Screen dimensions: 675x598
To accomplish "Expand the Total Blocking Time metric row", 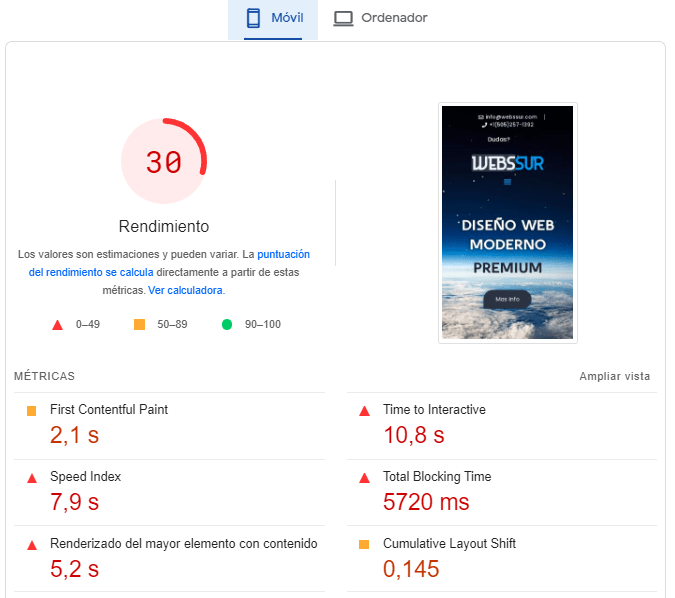I will pos(437,477).
